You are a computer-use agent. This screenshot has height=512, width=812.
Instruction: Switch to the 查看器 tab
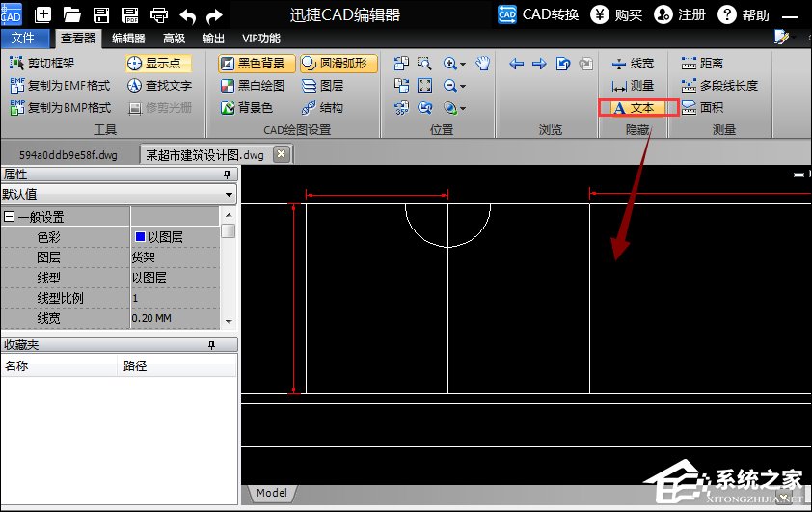click(78, 38)
